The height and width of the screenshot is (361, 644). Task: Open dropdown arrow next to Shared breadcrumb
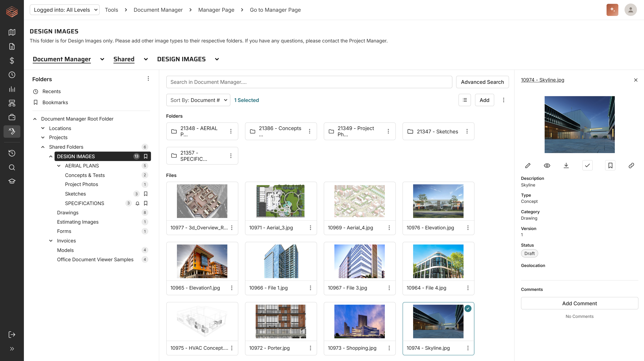tap(146, 59)
